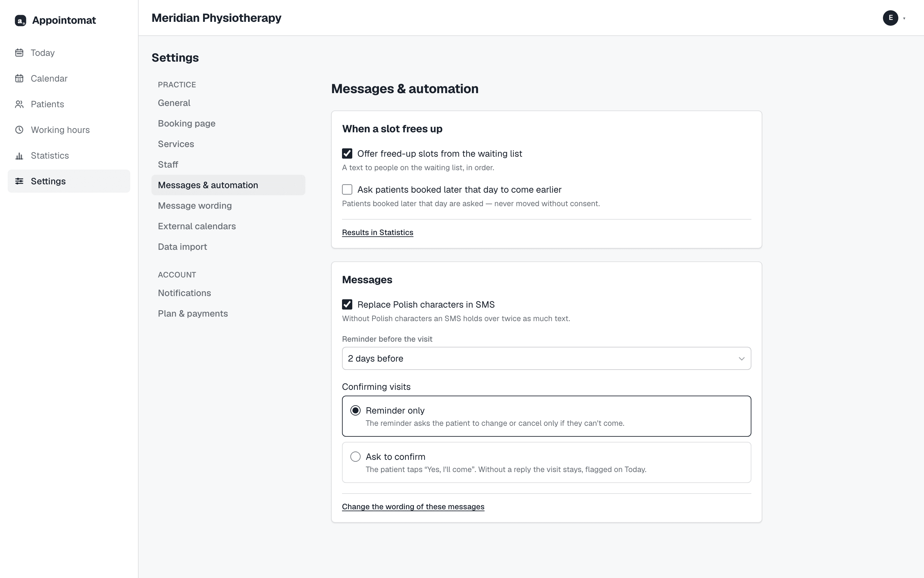
Task: Click the Appointomat brand name
Action: pyautogui.click(x=64, y=20)
